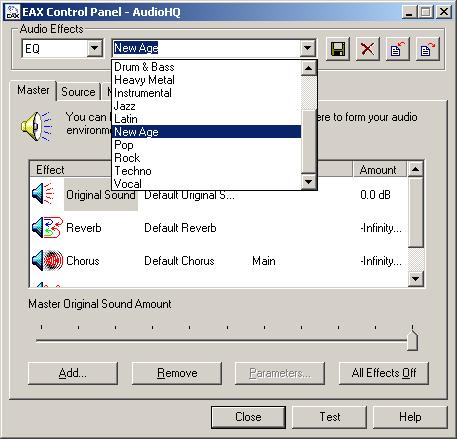Collapse the New Age preset dropdown arrow
Image resolution: width=457 pixels, height=439 pixels.
307,48
